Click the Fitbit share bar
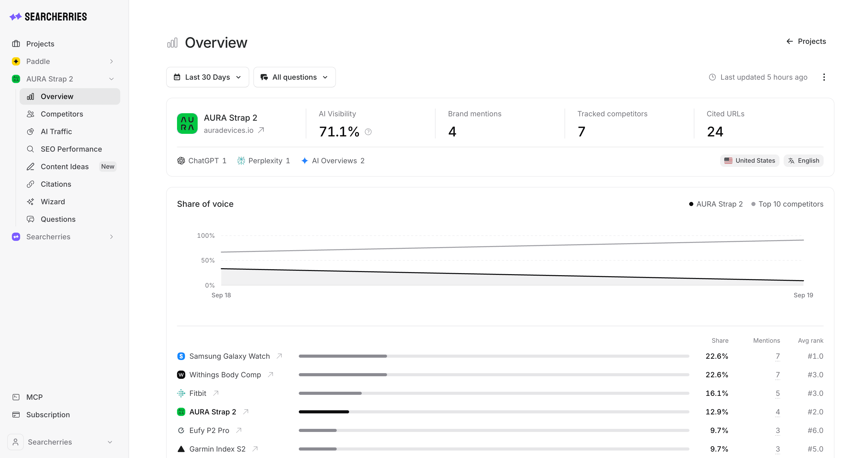Image resolution: width=868 pixels, height=458 pixels. pos(494,393)
